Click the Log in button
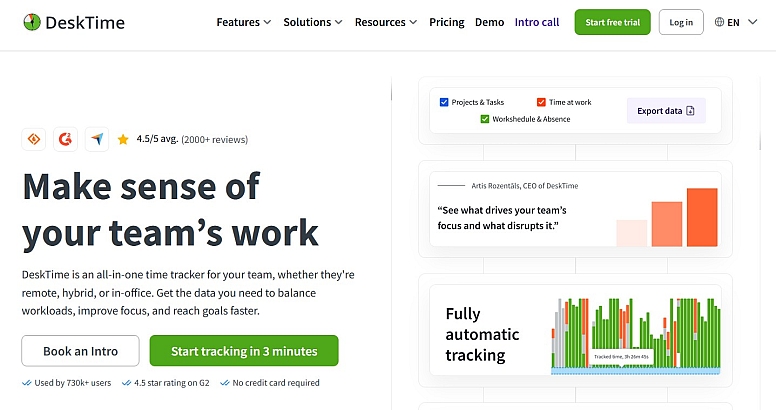Image resolution: width=776 pixels, height=410 pixels. [x=681, y=22]
